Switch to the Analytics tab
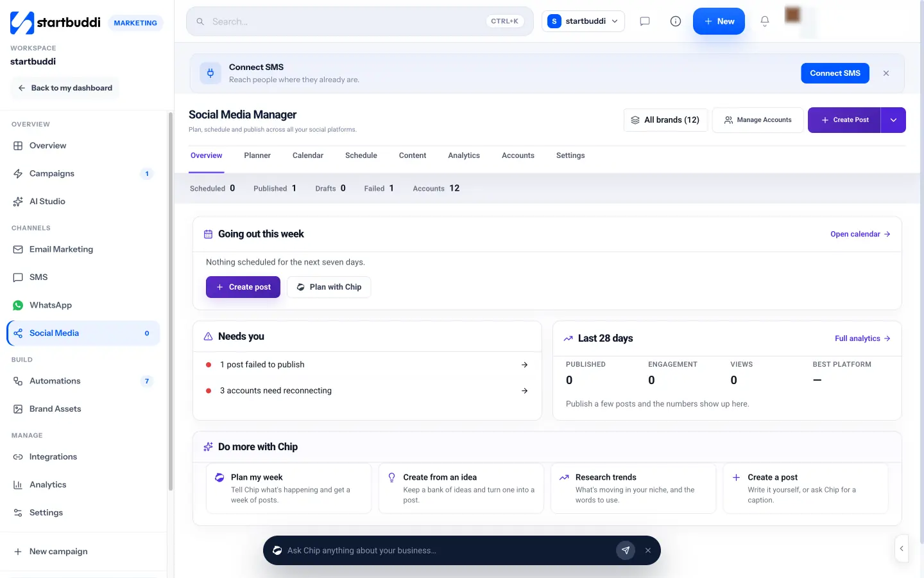The width and height of the screenshot is (924, 578). coord(464,155)
